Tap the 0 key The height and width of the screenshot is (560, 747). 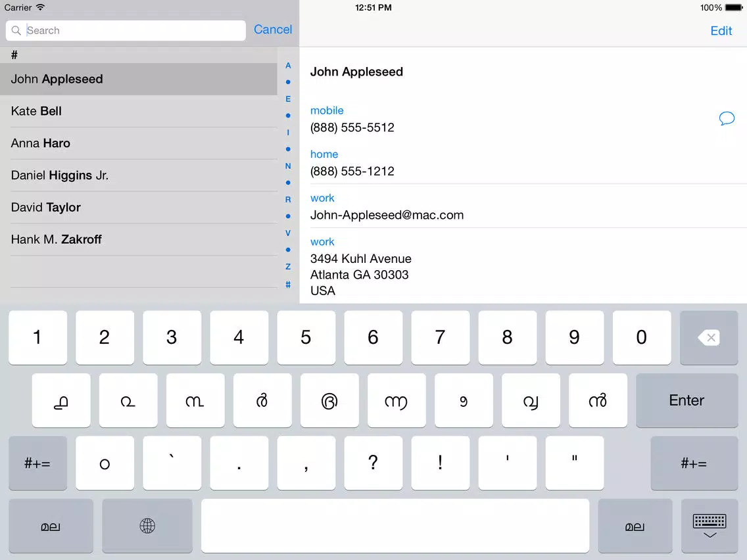(x=642, y=338)
